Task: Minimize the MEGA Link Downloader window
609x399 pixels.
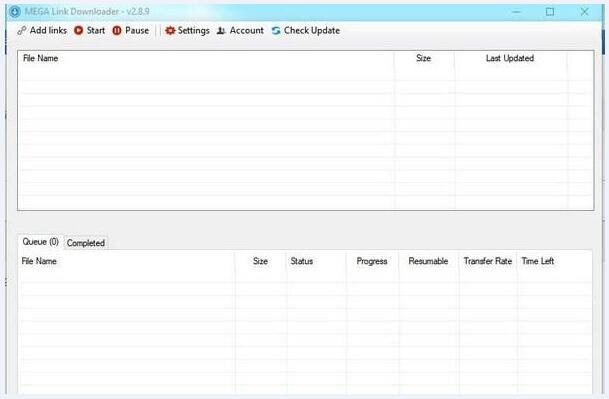Action: coord(516,12)
